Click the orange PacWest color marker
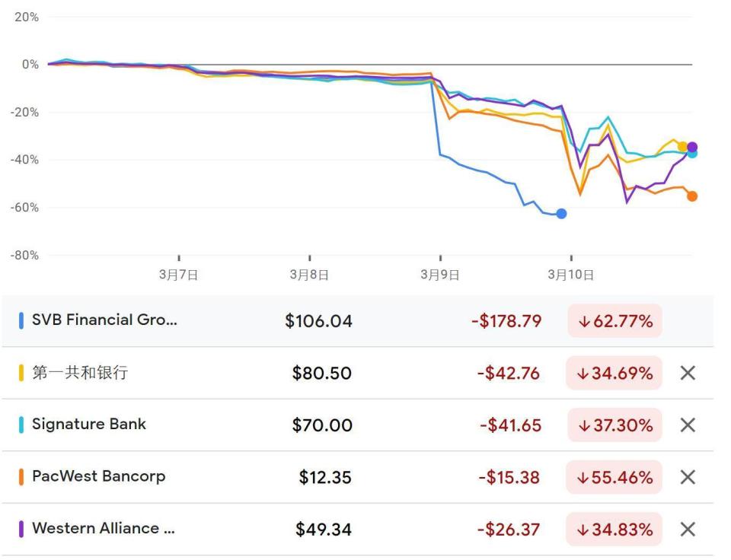This screenshot has width=731, height=560. 21,477
